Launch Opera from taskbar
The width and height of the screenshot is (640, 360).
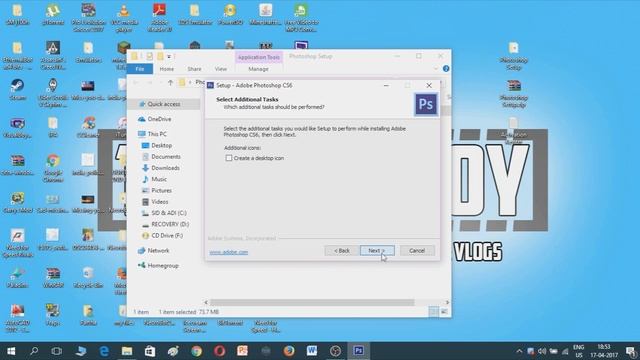[x=220, y=351]
